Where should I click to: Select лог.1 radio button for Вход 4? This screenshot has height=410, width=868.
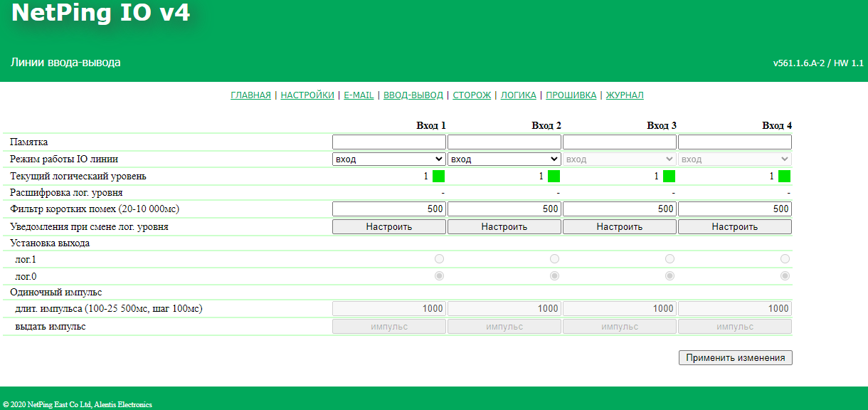[x=785, y=258]
